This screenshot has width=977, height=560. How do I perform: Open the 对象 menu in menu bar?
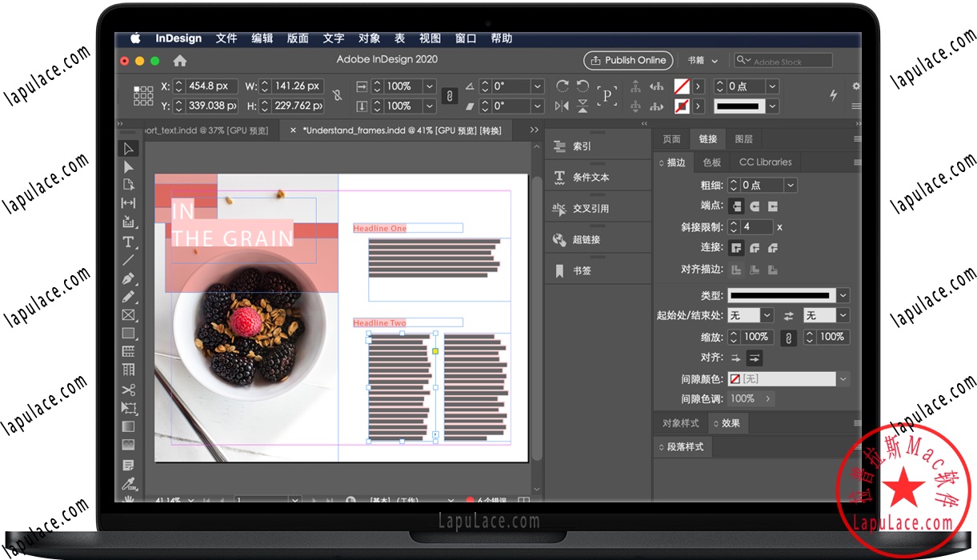click(369, 38)
